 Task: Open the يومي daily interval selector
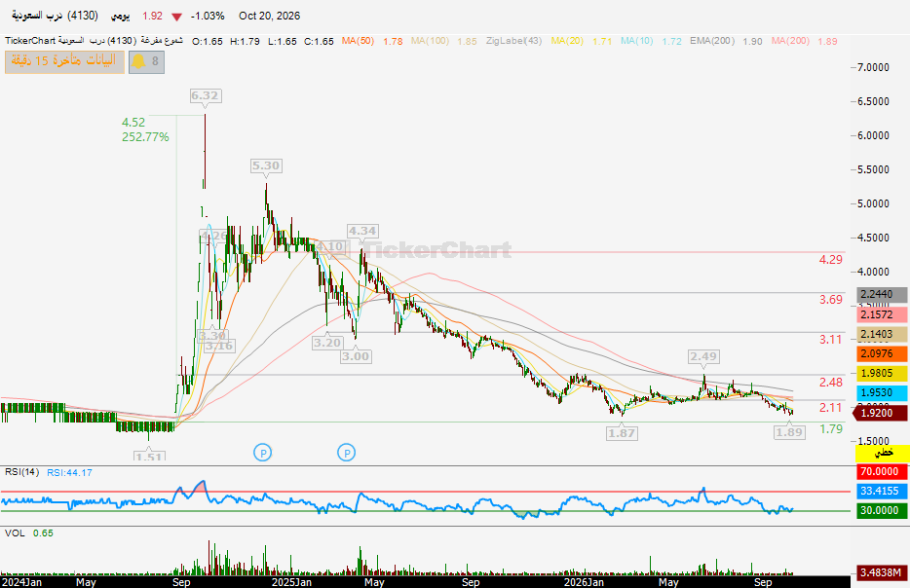121,16
